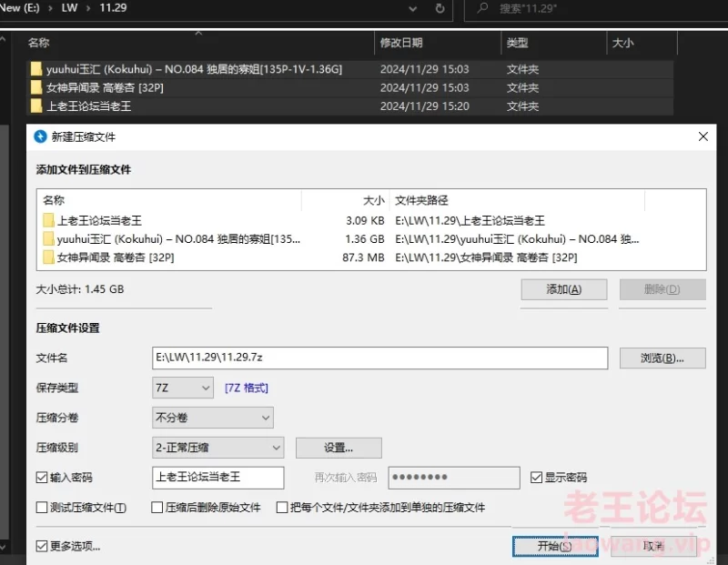
Task: Click date 2024/11/29 15:20
Action: pos(424,106)
